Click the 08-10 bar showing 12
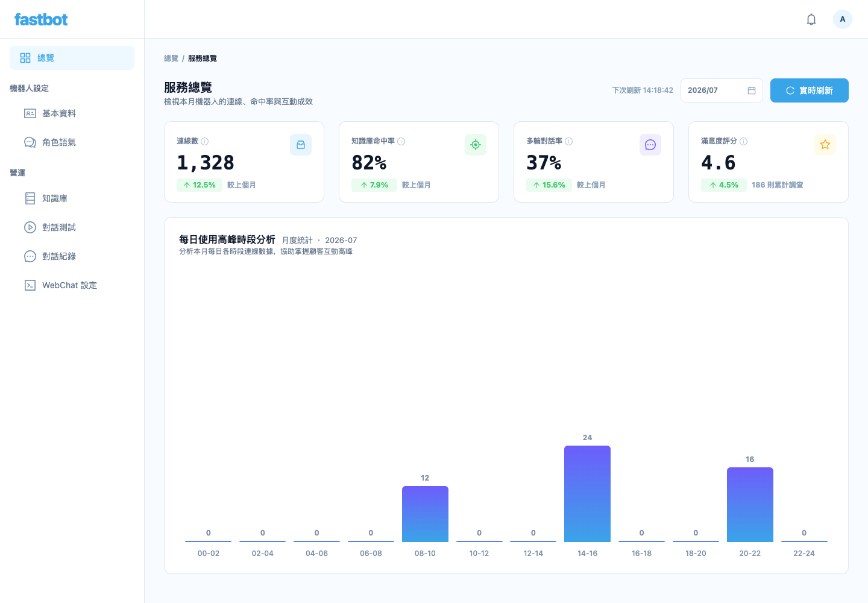 coord(425,514)
